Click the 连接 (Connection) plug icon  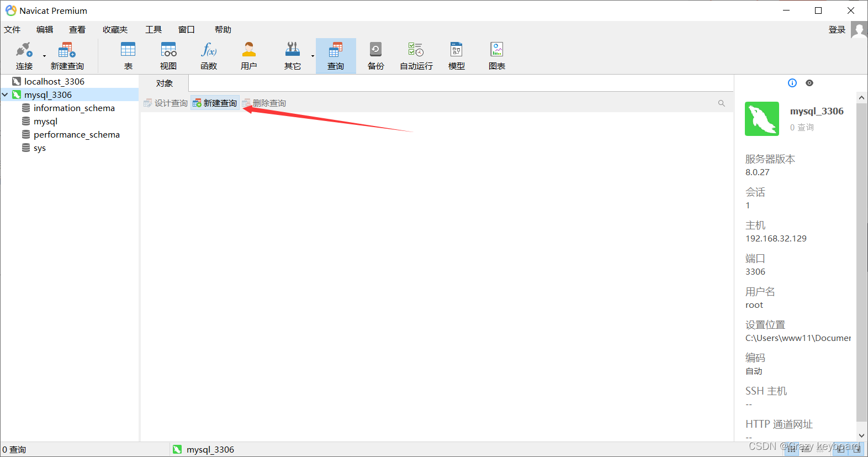tap(24, 50)
